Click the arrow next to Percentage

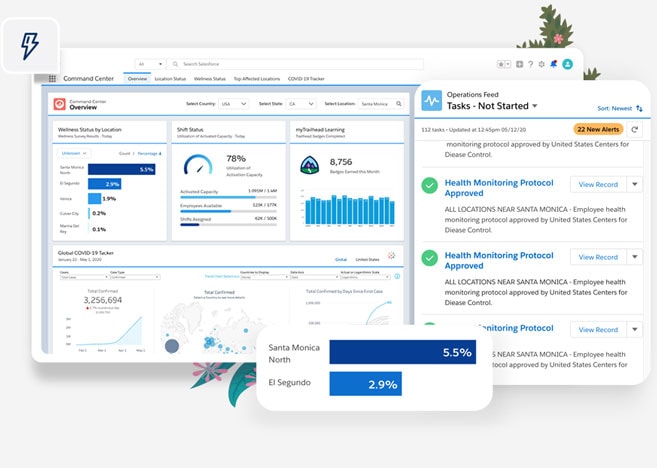click(x=160, y=154)
